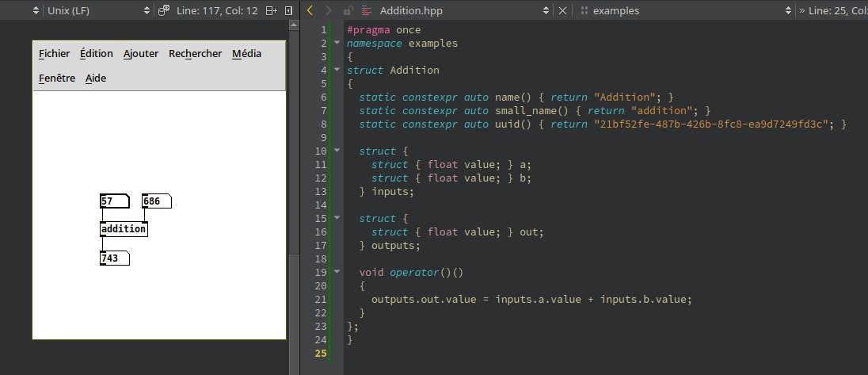Open the leftmost cut-off dropdown in left pane
Screen dimensions: 868x375
(x=36, y=10)
